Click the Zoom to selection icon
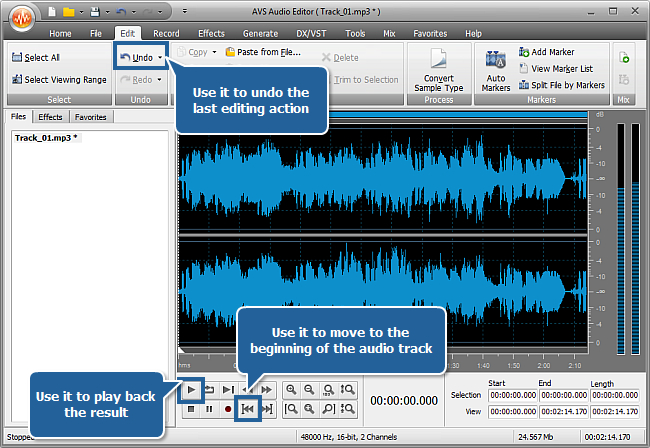This screenshot has width=650, height=448. [310, 409]
